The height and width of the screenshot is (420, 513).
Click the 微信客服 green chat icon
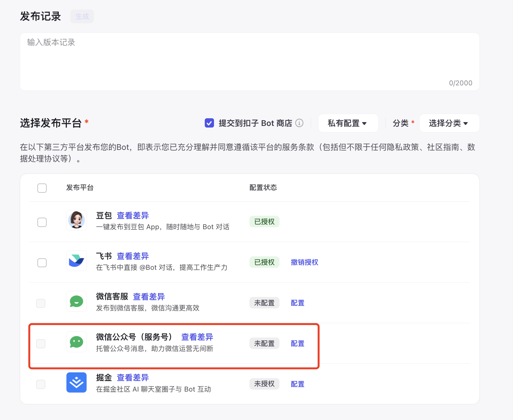point(76,301)
